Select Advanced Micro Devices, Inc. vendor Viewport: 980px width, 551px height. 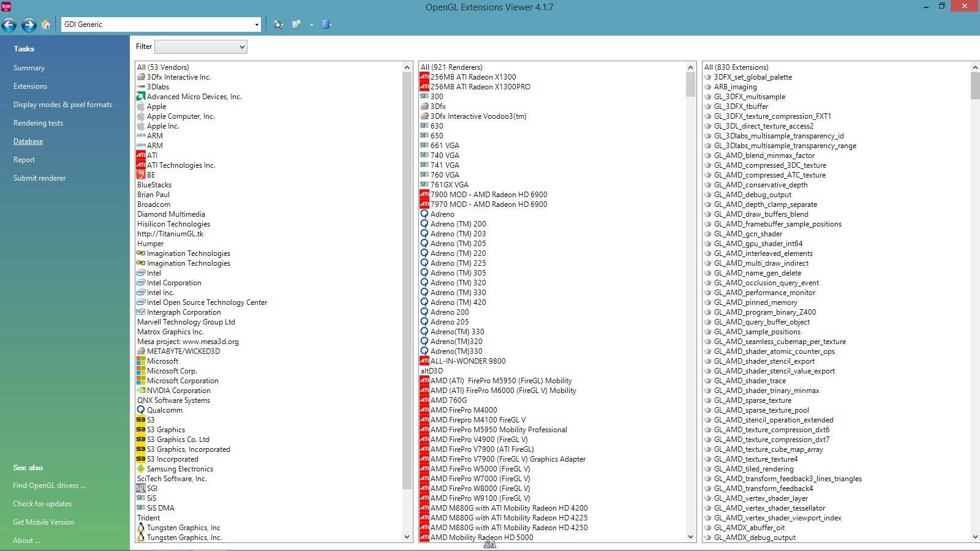pos(189,97)
